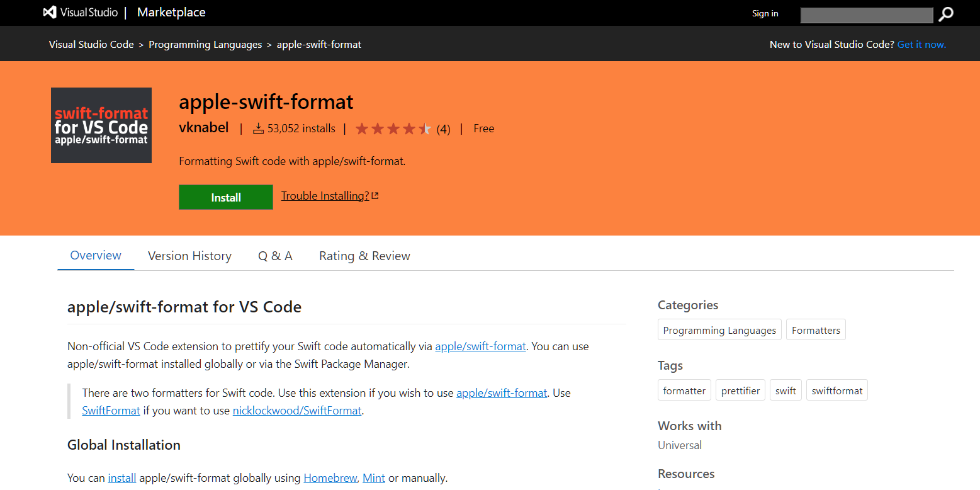Click the Visual Studio logo icon
Screen dimensions: 980x490
click(x=50, y=13)
